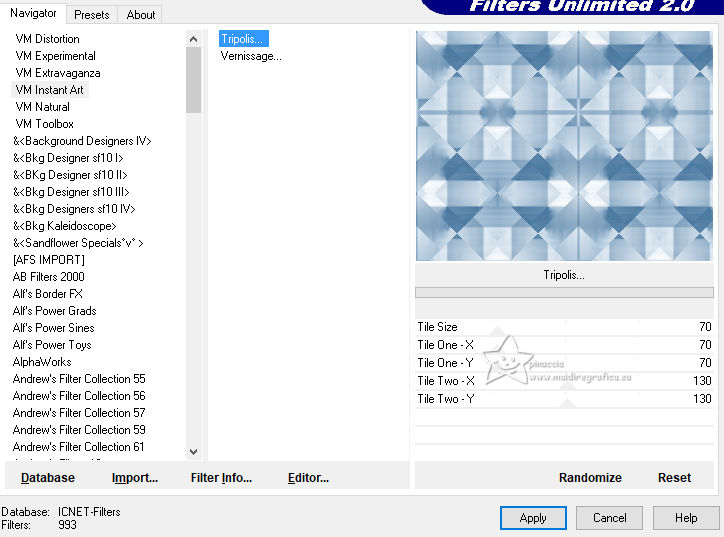Choose the Vernissage... filter
The height and width of the screenshot is (537, 724).
click(x=251, y=56)
